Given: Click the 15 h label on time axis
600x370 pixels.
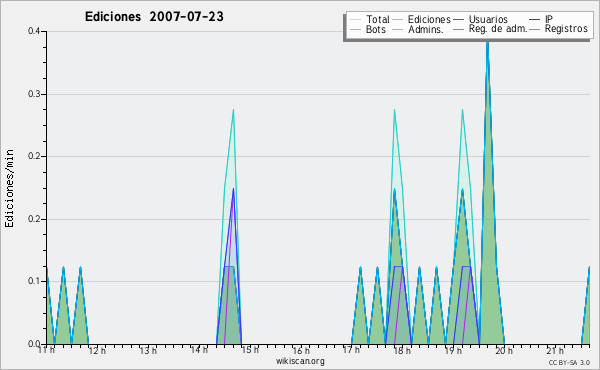Looking at the screenshot, I should (x=250, y=350).
